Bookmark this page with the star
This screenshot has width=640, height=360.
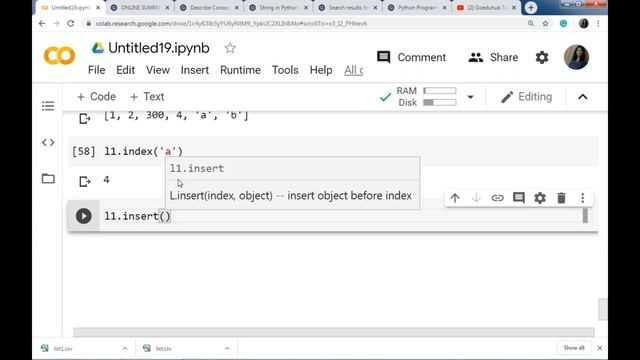[x=545, y=24]
